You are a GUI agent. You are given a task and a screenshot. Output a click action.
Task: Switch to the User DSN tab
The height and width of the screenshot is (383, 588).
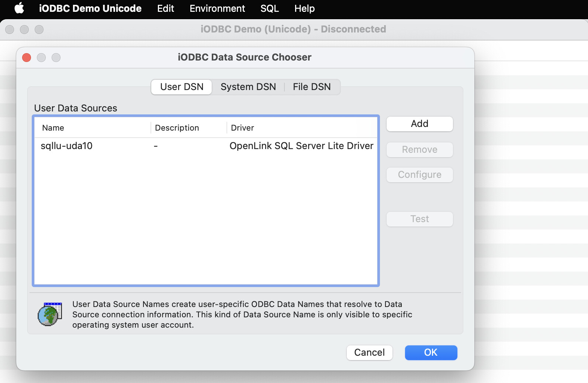coord(181,87)
